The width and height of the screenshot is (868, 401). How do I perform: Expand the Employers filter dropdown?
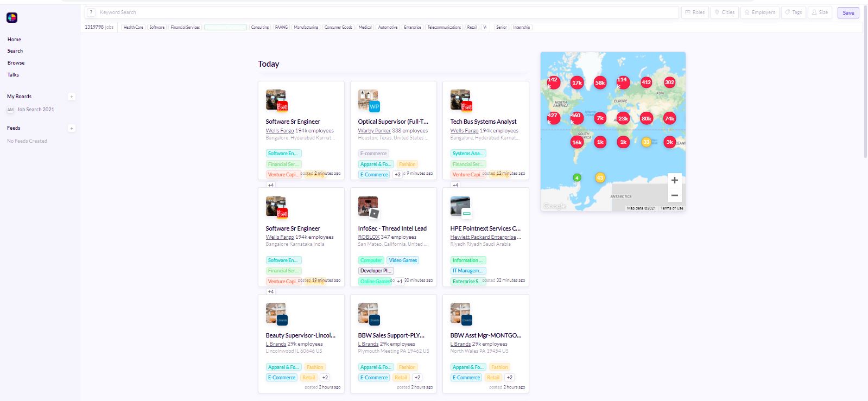click(x=760, y=12)
